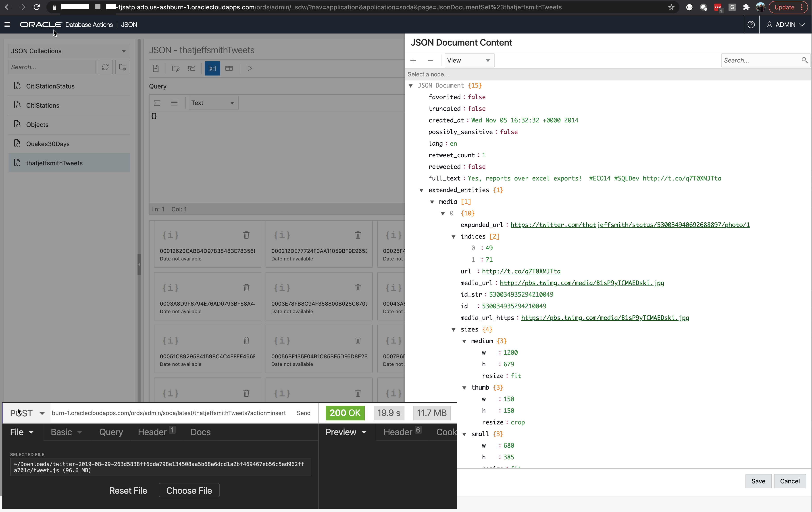This screenshot has width=812, height=512.
Task: Open the expanded_url twitter photo link
Action: (x=630, y=225)
